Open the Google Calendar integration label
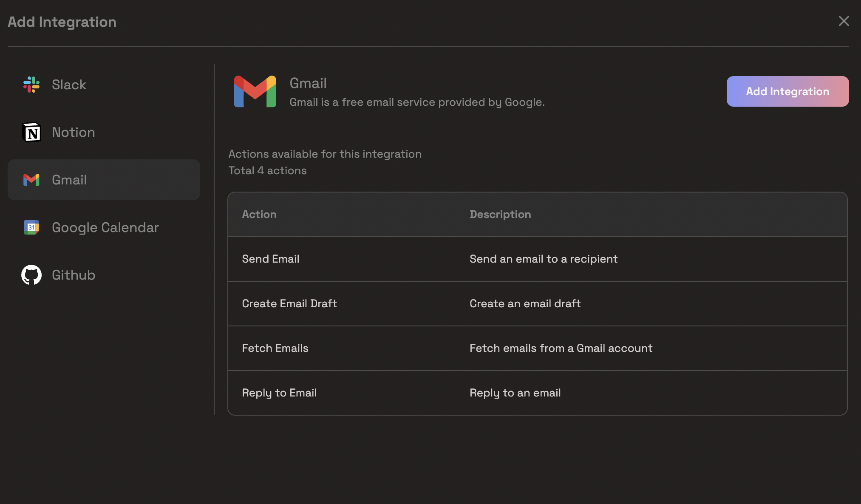This screenshot has width=861, height=504. coord(105,227)
